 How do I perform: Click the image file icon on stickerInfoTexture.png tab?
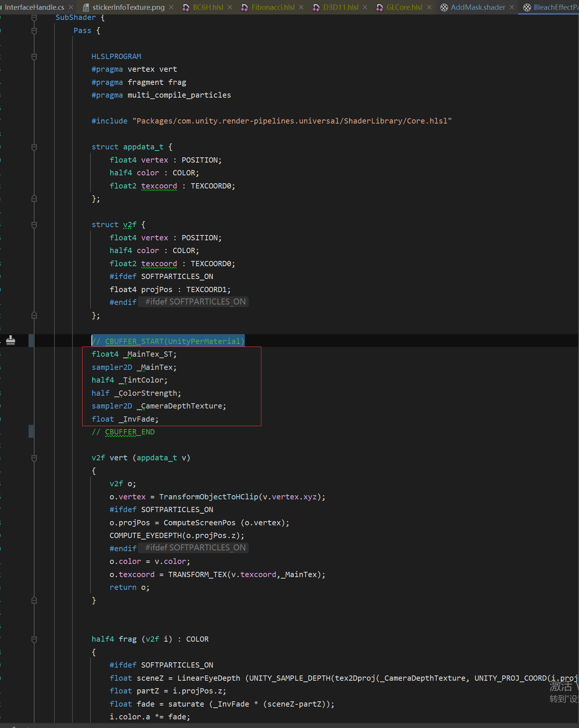[86, 8]
